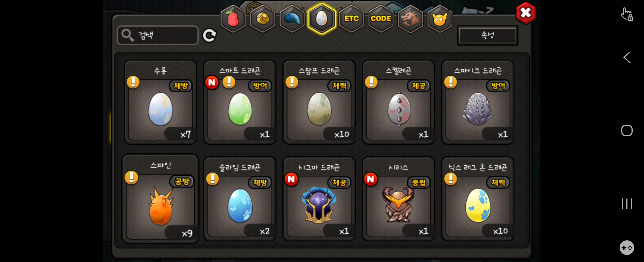The width and height of the screenshot is (644, 262).
Task: Open the 속성 attribute filter
Action: coord(488,35)
